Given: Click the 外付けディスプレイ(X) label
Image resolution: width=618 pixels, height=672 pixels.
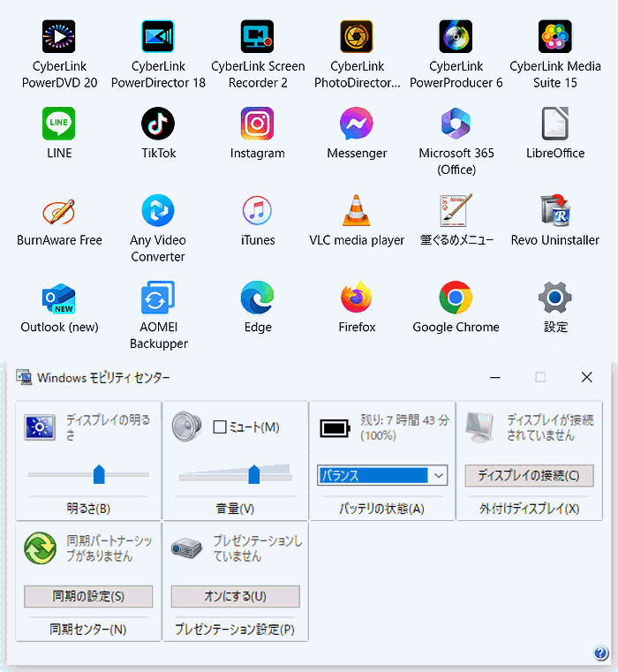Looking at the screenshot, I should [x=530, y=509].
